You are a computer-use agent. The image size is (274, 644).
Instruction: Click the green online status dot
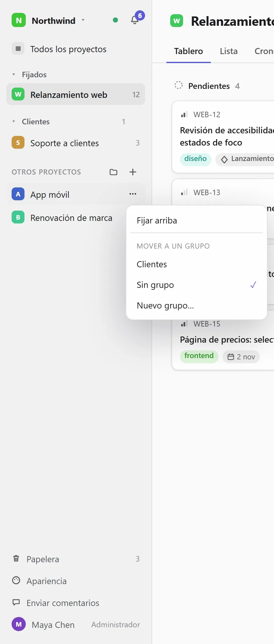click(115, 20)
